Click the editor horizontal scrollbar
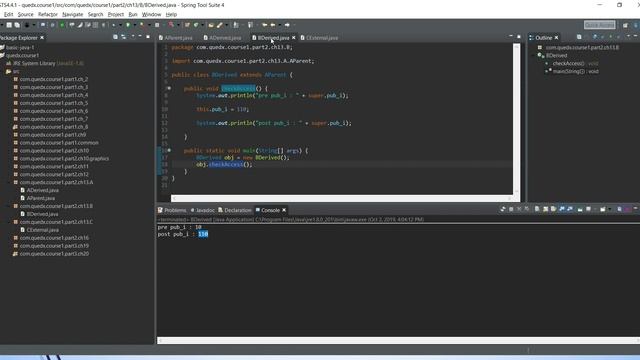 (342, 198)
